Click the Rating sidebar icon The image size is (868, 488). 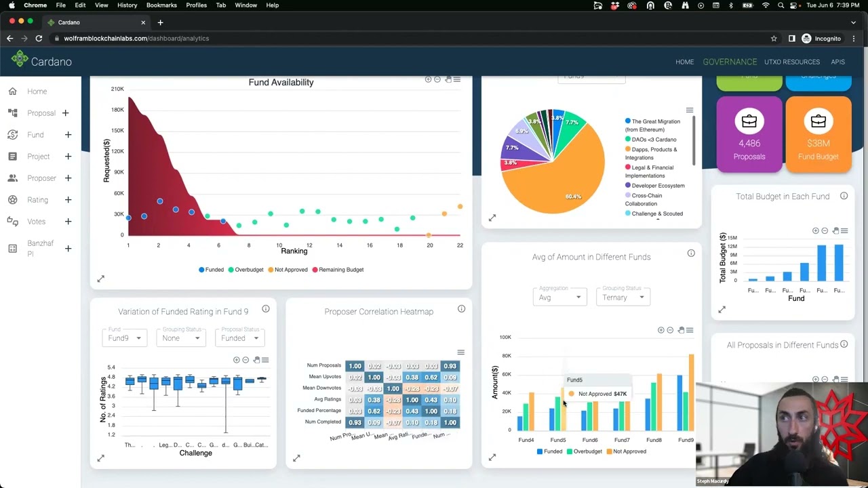[13, 200]
